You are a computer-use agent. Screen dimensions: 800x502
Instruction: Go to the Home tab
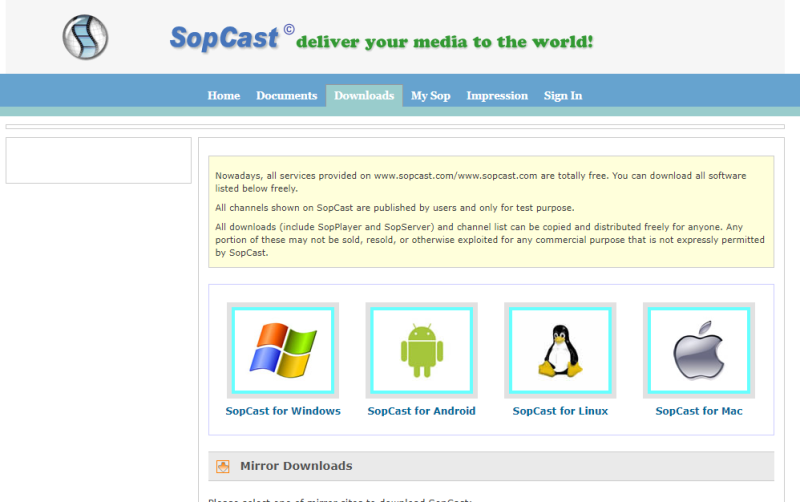click(223, 95)
